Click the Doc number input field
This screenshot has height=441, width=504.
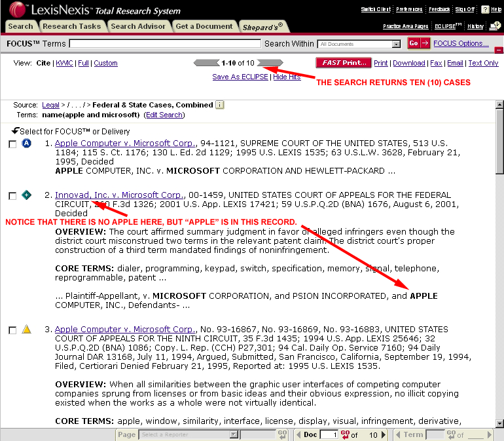tap(329, 434)
